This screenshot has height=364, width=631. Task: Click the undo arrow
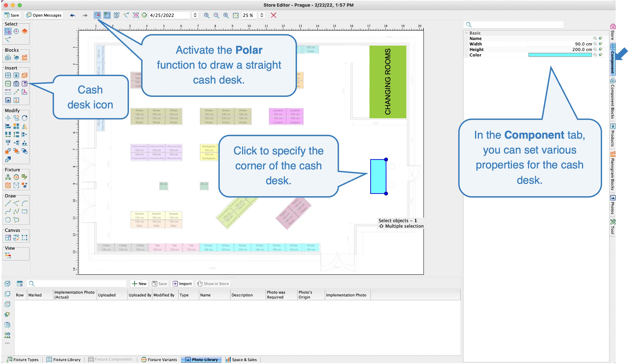tap(73, 15)
